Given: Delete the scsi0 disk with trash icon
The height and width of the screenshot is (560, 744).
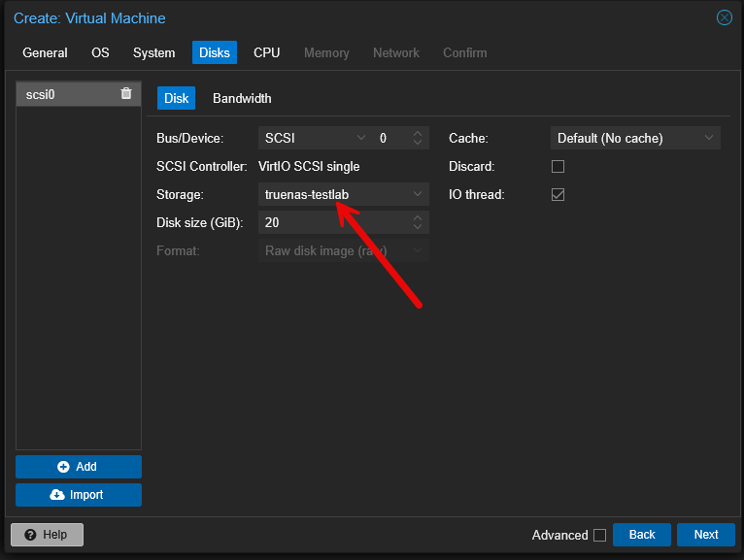Looking at the screenshot, I should (125, 93).
